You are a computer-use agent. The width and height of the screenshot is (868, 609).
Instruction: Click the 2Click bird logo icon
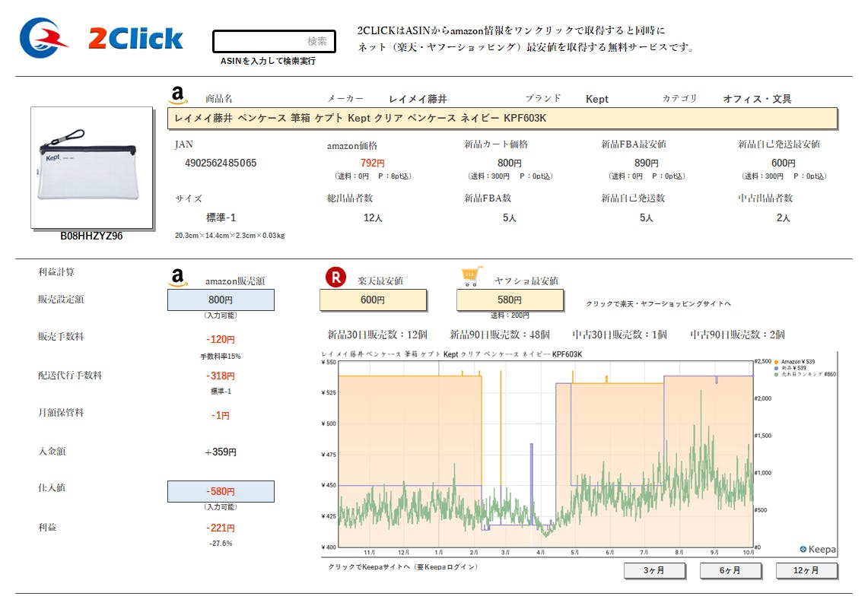click(43, 38)
